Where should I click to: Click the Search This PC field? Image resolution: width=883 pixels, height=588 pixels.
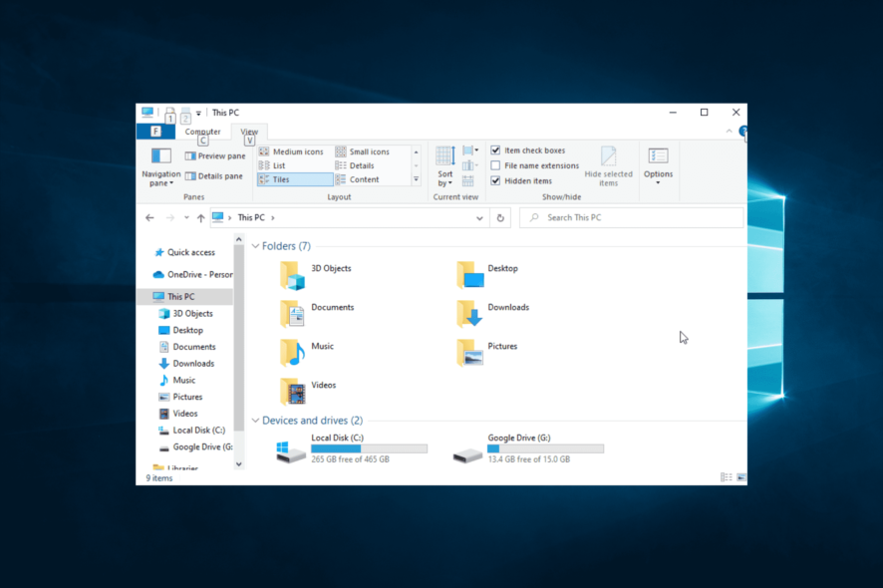(631, 218)
